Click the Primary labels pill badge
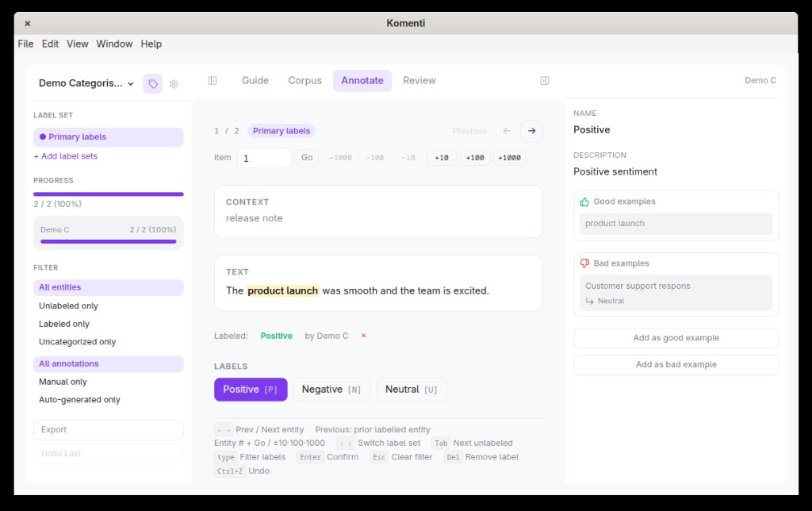The width and height of the screenshot is (812, 511). (282, 131)
